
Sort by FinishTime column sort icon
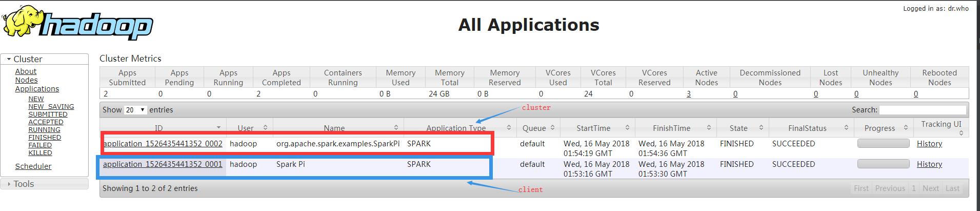[709, 127]
